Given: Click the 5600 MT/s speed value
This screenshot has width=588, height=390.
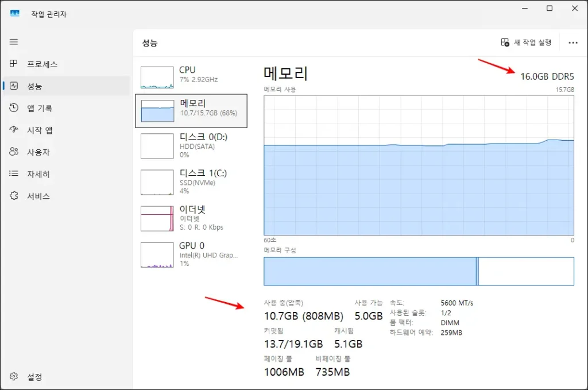Looking at the screenshot, I should tap(457, 303).
